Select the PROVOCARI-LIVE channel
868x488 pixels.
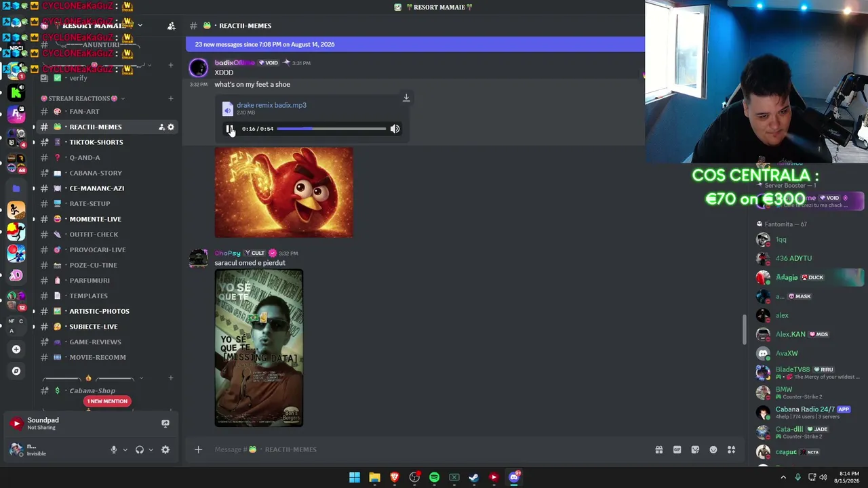[x=98, y=249]
